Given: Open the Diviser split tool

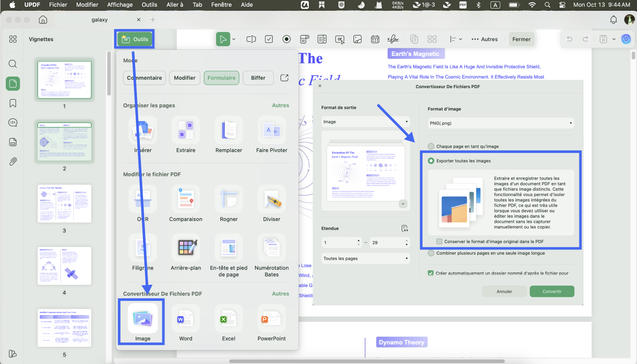Looking at the screenshot, I should pos(272,204).
